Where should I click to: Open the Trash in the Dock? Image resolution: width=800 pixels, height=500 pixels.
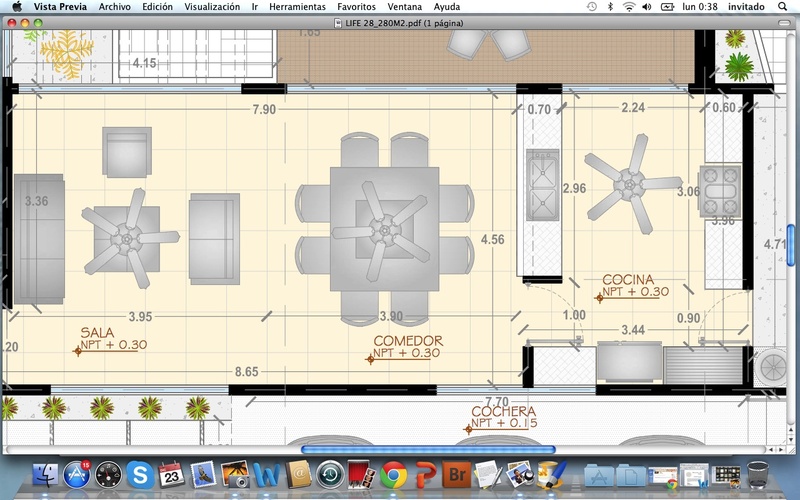coord(757,474)
